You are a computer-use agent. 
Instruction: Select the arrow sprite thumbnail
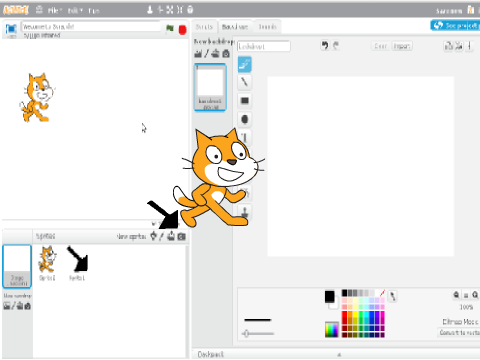pos(77,263)
